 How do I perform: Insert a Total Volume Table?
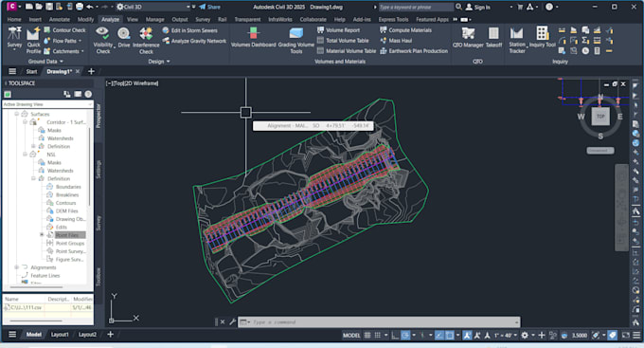[343, 41]
